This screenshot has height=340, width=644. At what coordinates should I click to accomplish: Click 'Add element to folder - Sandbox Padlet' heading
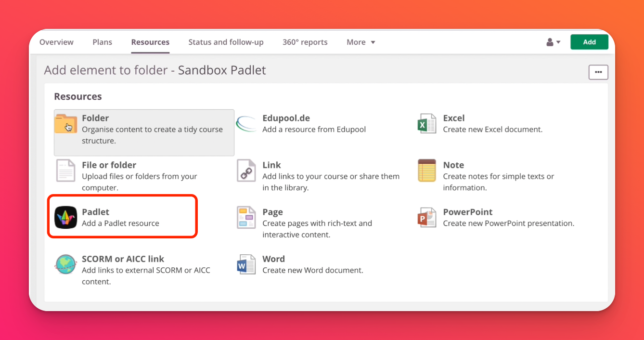click(155, 70)
